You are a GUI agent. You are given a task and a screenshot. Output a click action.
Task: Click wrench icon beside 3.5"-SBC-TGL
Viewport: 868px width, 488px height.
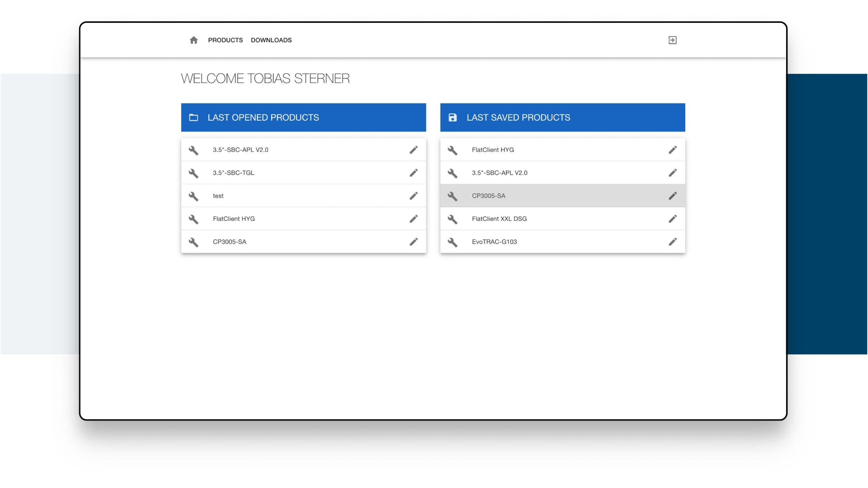[194, 173]
